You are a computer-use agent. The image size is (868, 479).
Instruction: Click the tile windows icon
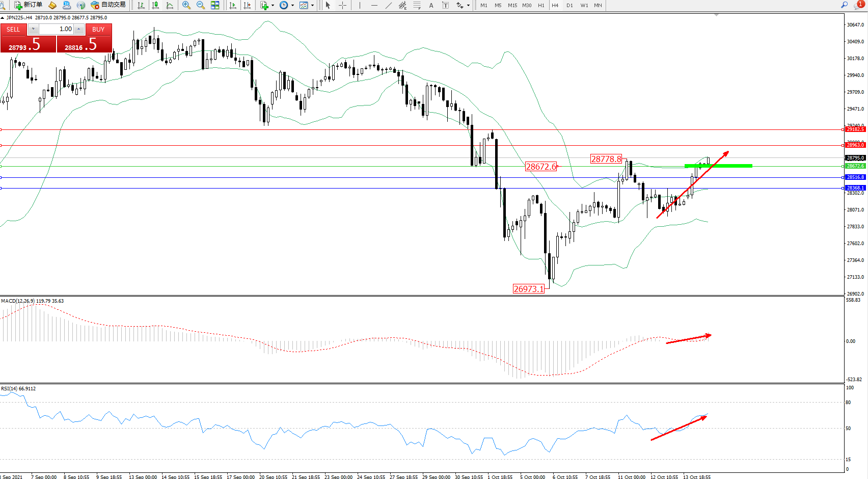coord(215,5)
